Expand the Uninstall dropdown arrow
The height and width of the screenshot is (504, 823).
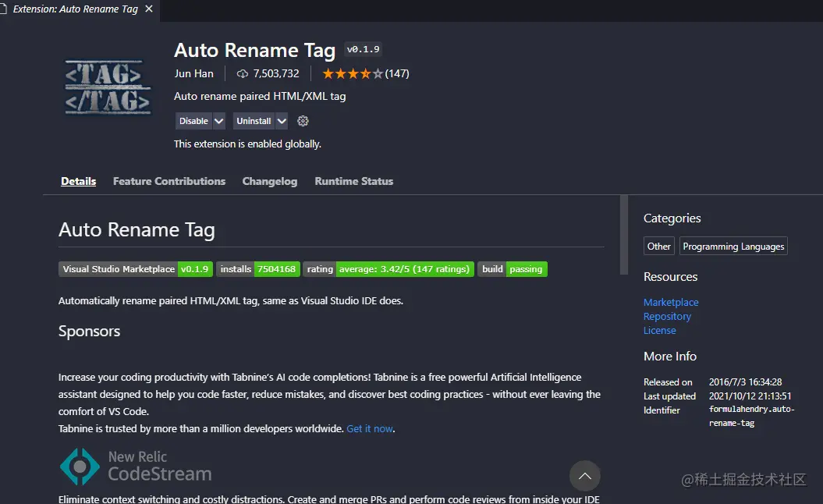282,121
